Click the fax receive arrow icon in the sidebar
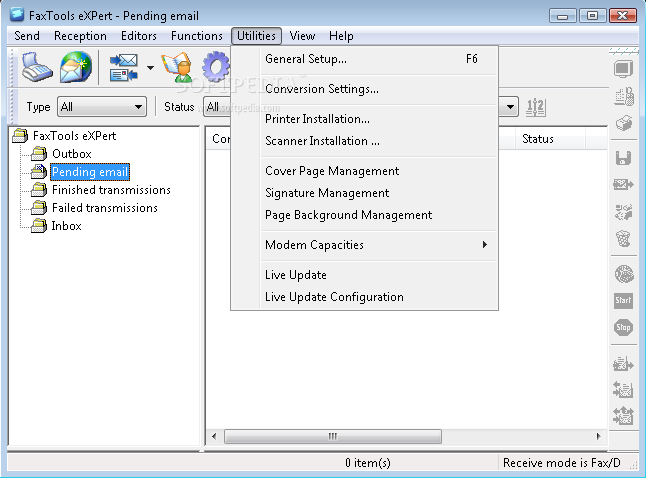646x478 pixels. tap(623, 389)
